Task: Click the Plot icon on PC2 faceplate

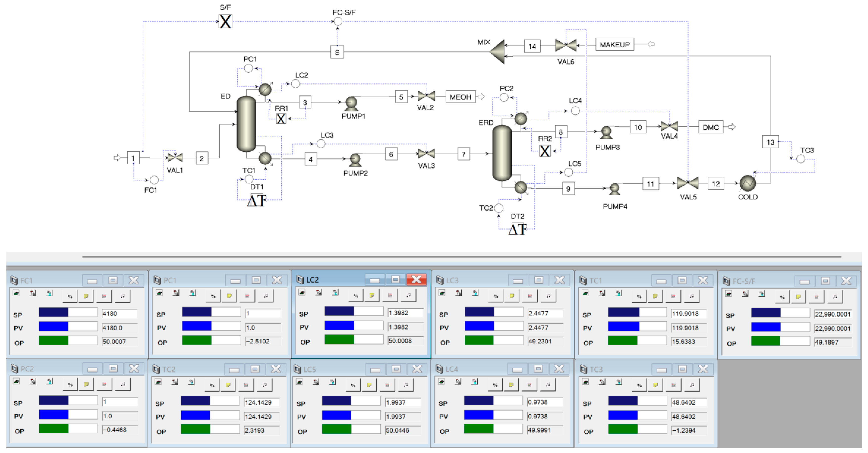Action: [104, 385]
